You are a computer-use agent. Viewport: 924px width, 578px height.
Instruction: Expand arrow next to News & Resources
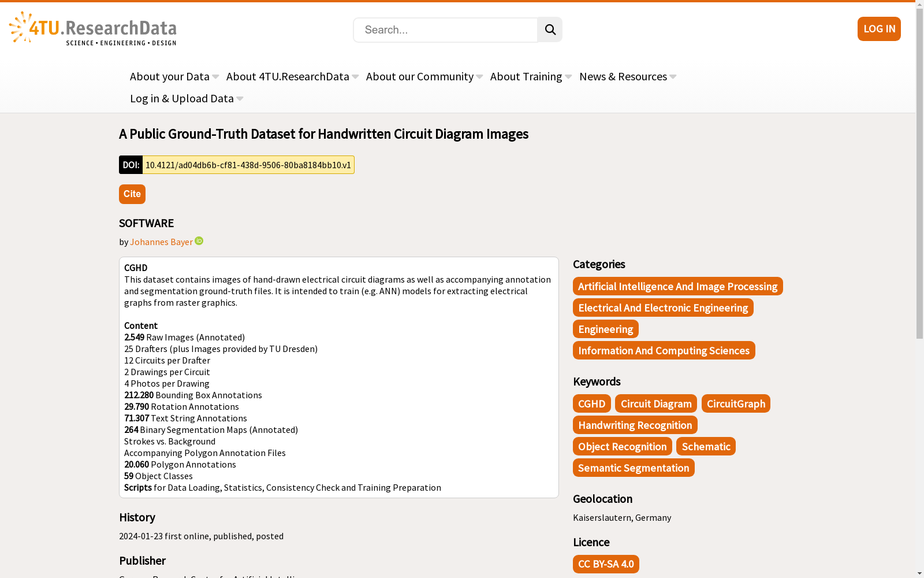click(x=673, y=77)
